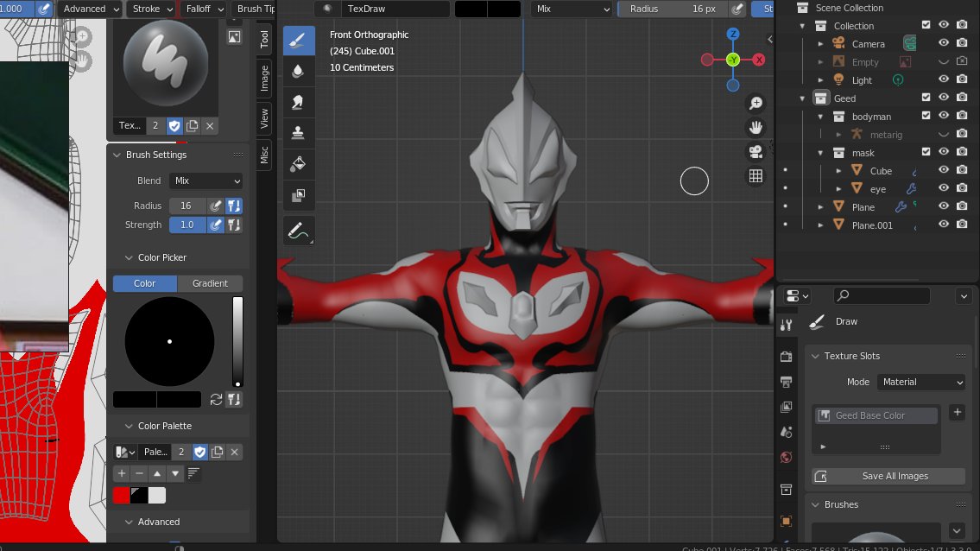Click the Strength value field
The image size is (980, 551).
click(x=187, y=225)
